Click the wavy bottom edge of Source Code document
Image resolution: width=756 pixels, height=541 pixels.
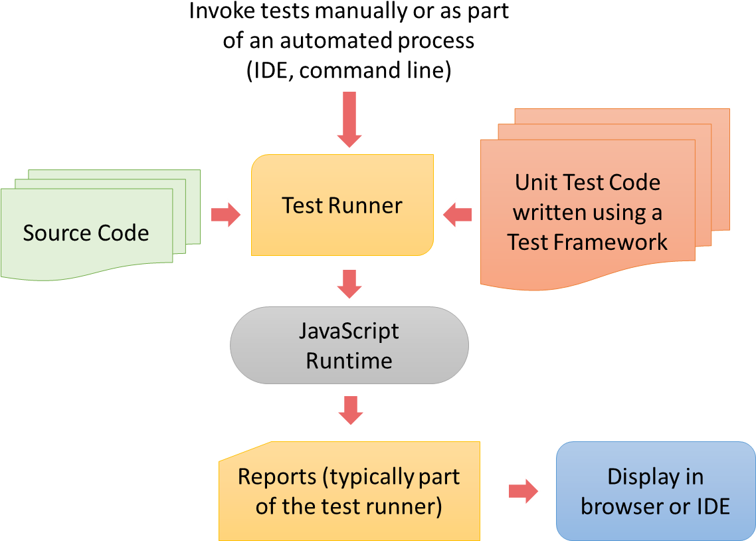coord(86,273)
